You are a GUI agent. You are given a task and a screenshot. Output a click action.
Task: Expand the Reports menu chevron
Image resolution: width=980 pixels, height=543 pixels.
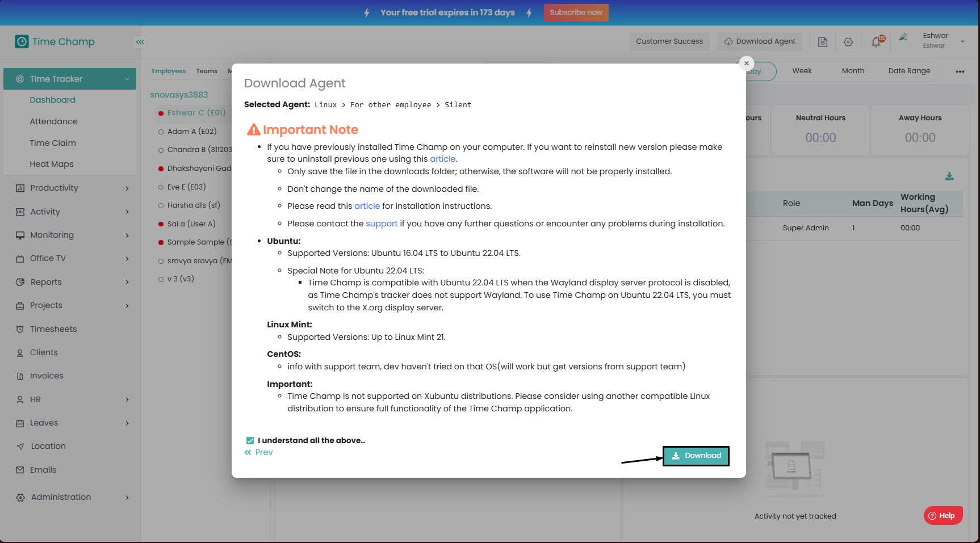tap(127, 282)
